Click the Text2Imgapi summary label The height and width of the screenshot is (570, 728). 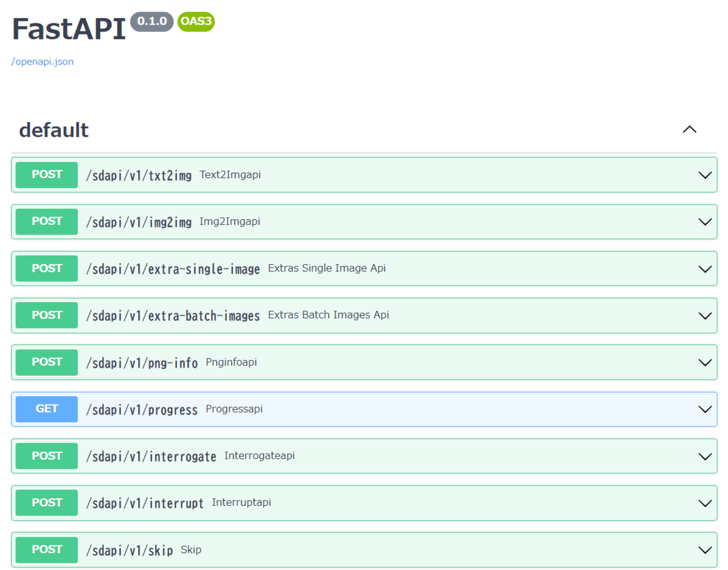coord(230,175)
